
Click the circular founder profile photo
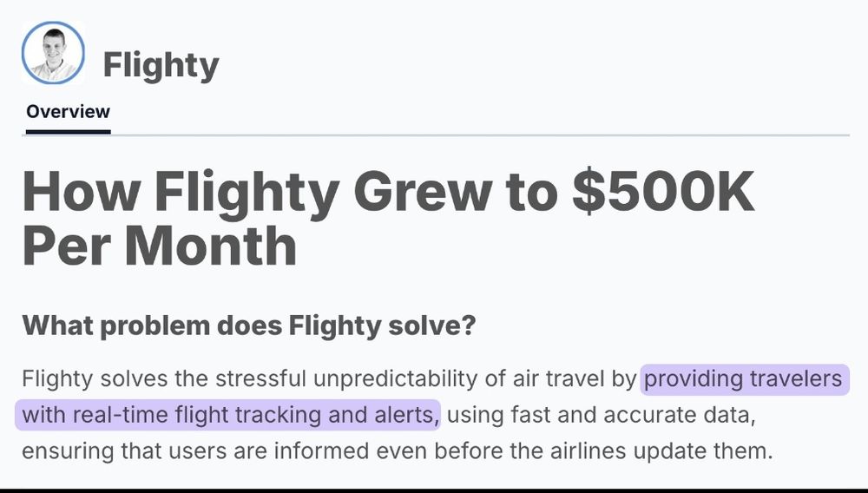click(53, 53)
